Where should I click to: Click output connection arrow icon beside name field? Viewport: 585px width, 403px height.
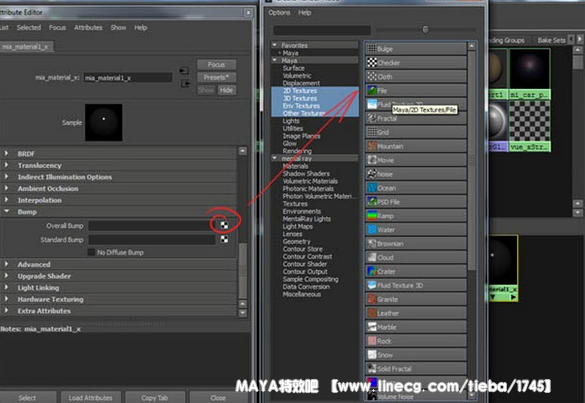(185, 83)
